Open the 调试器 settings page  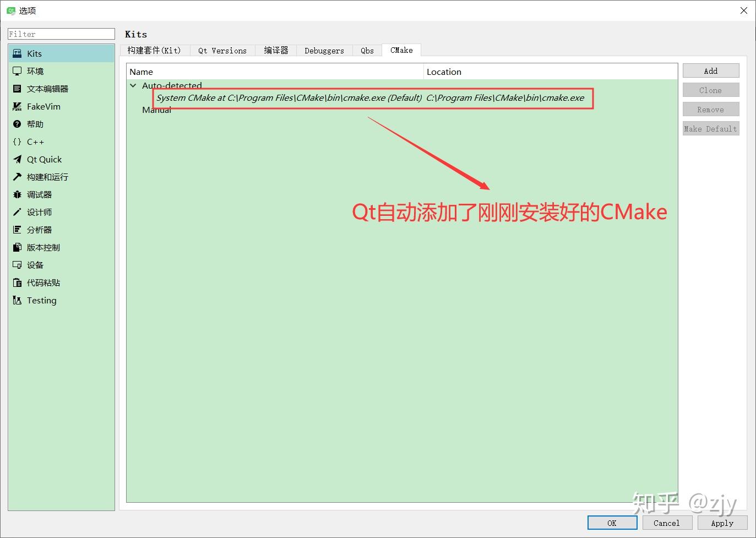pos(37,194)
